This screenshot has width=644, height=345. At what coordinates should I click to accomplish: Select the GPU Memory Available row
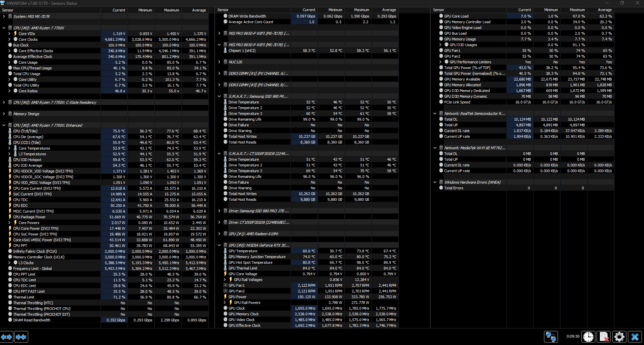point(522,79)
